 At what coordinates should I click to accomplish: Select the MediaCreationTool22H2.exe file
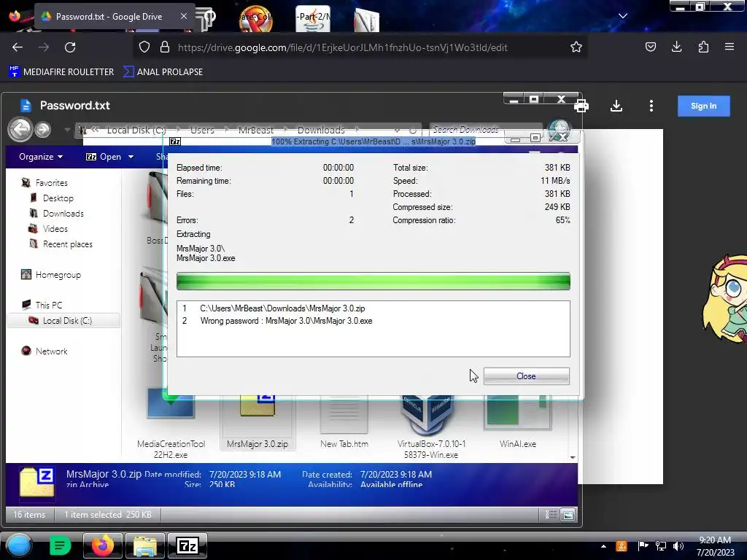click(x=171, y=424)
